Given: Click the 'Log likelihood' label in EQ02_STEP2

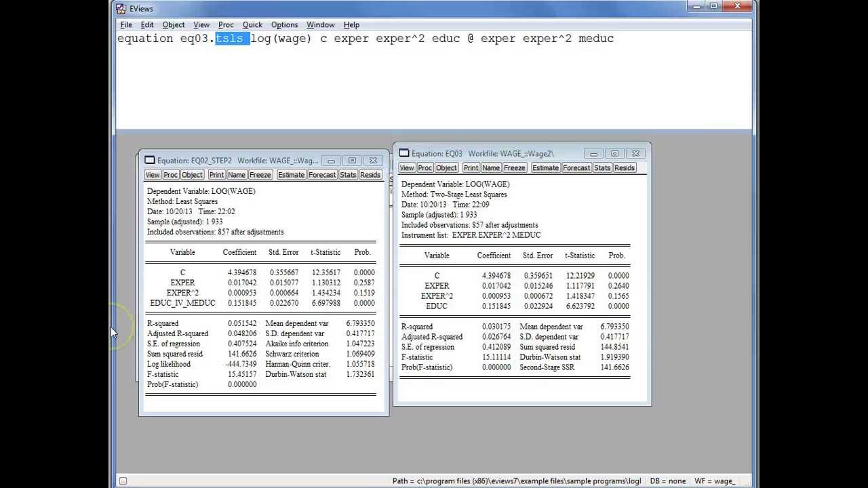Looking at the screenshot, I should [169, 364].
